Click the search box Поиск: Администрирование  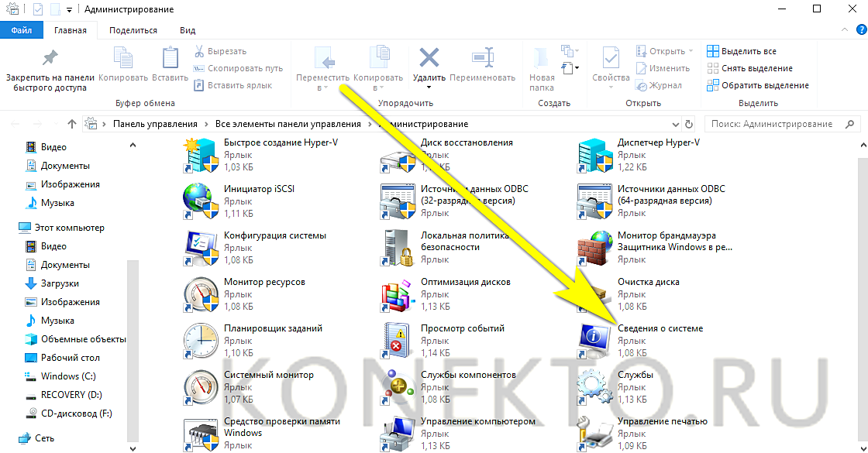pyautogui.click(x=772, y=124)
